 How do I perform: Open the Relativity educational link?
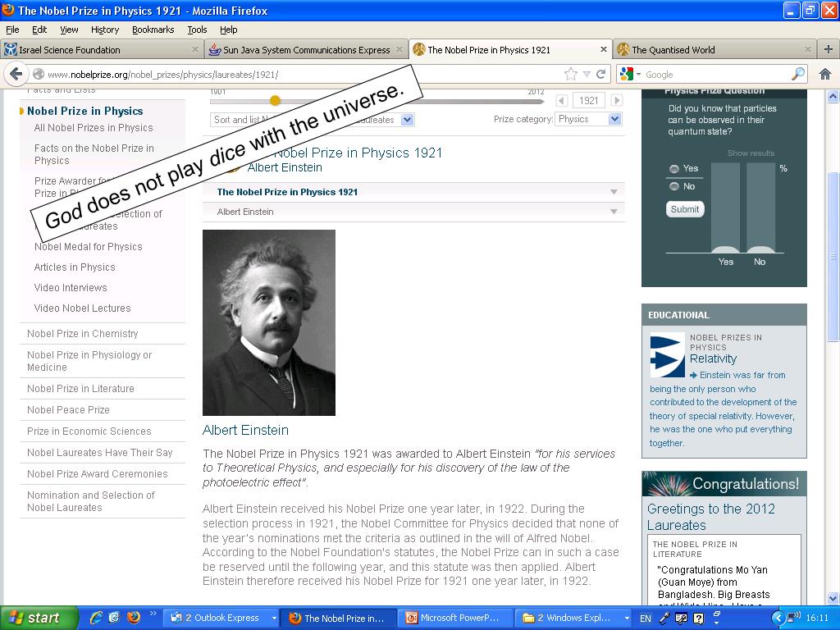pyautogui.click(x=713, y=358)
